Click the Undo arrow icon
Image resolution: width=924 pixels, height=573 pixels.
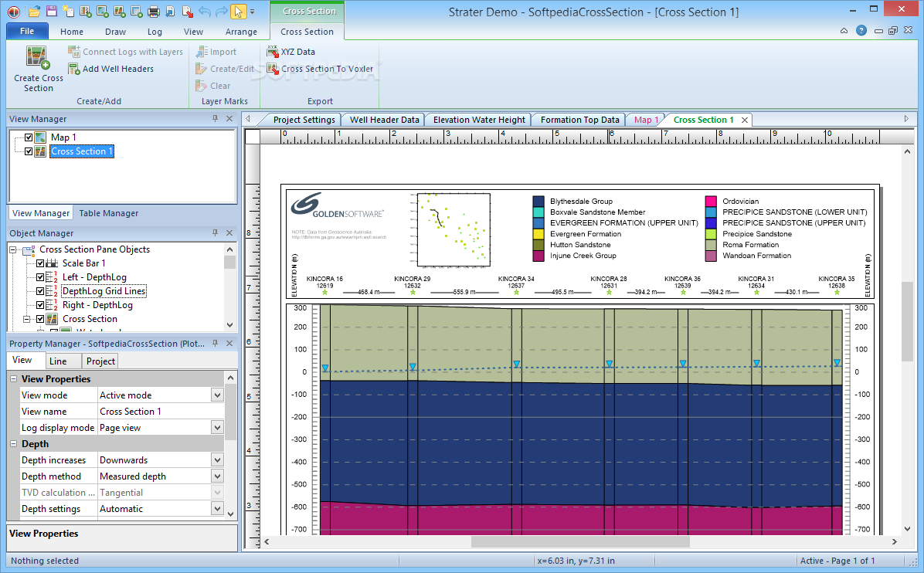point(205,11)
